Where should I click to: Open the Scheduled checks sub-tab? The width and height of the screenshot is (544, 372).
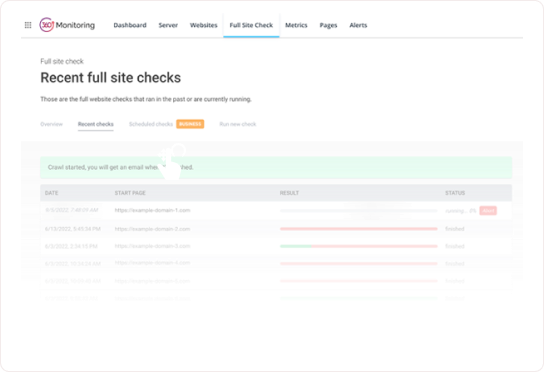tap(151, 124)
